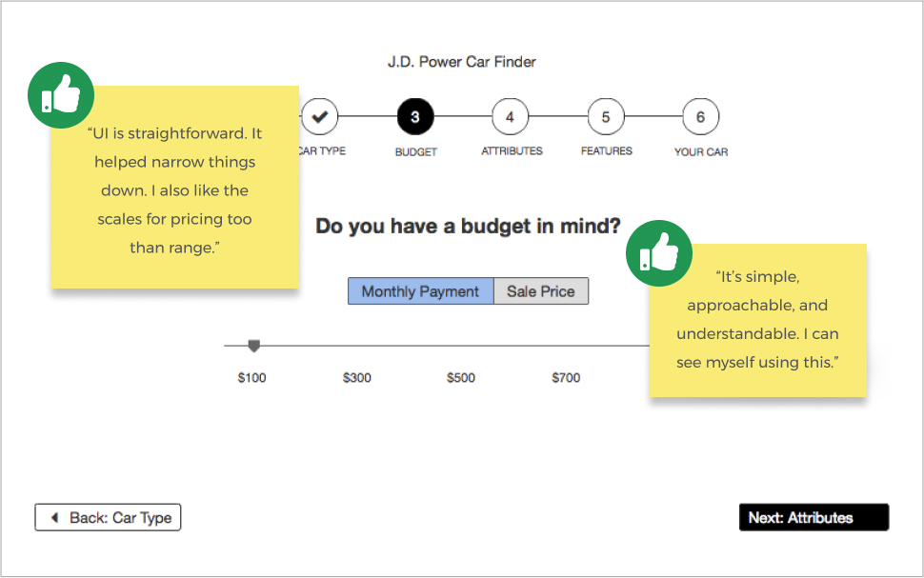
Task: Click the YOUR CAR step label
Action: tap(701, 152)
